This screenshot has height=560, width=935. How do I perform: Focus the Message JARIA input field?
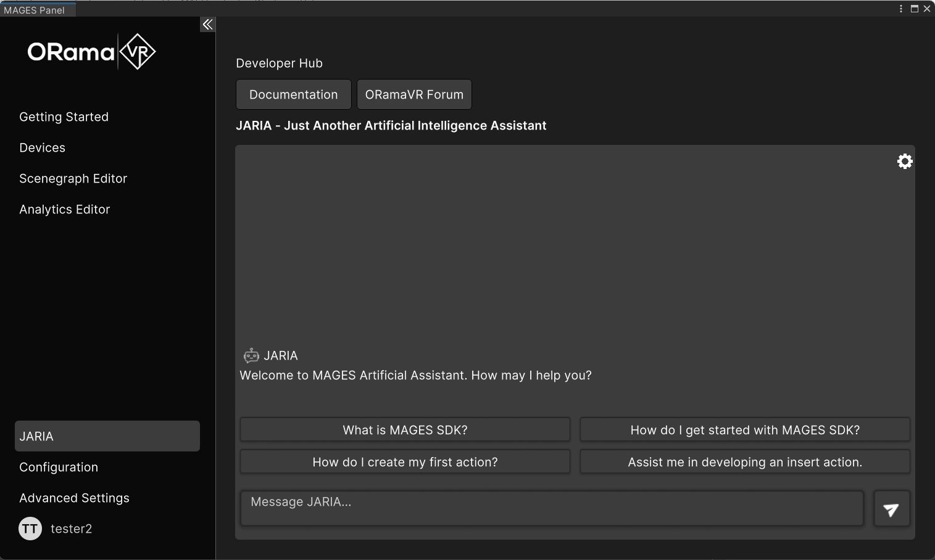pos(552,508)
